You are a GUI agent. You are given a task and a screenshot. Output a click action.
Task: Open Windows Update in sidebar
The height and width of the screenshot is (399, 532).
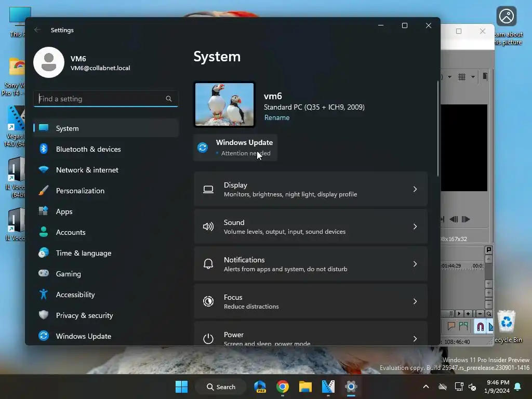(x=106, y=336)
